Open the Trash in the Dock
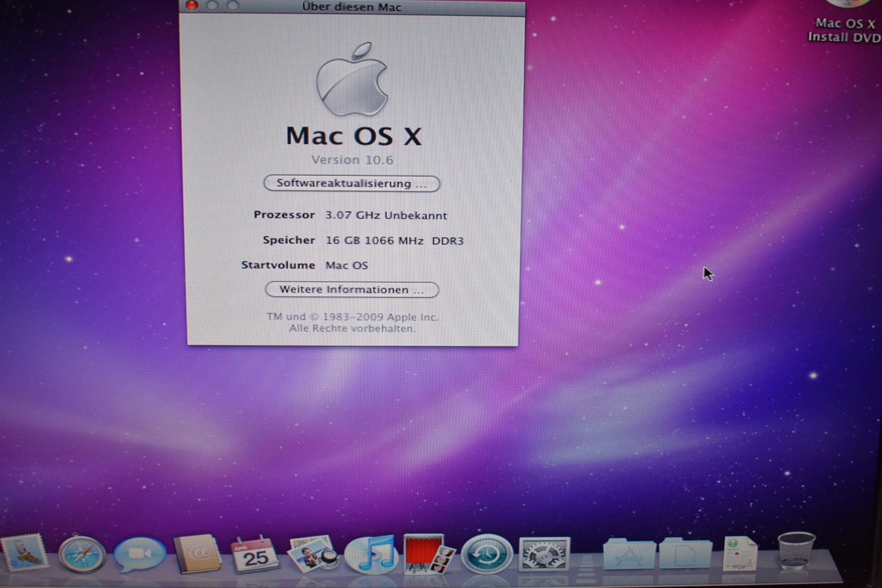 point(796,552)
